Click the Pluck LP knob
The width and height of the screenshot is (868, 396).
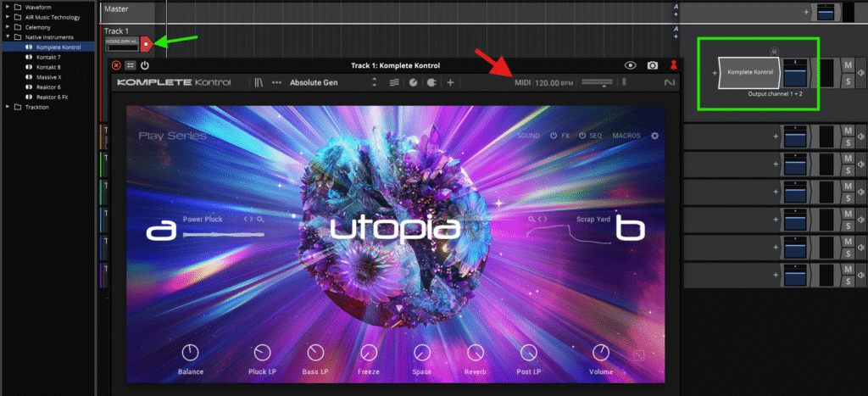[263, 352]
